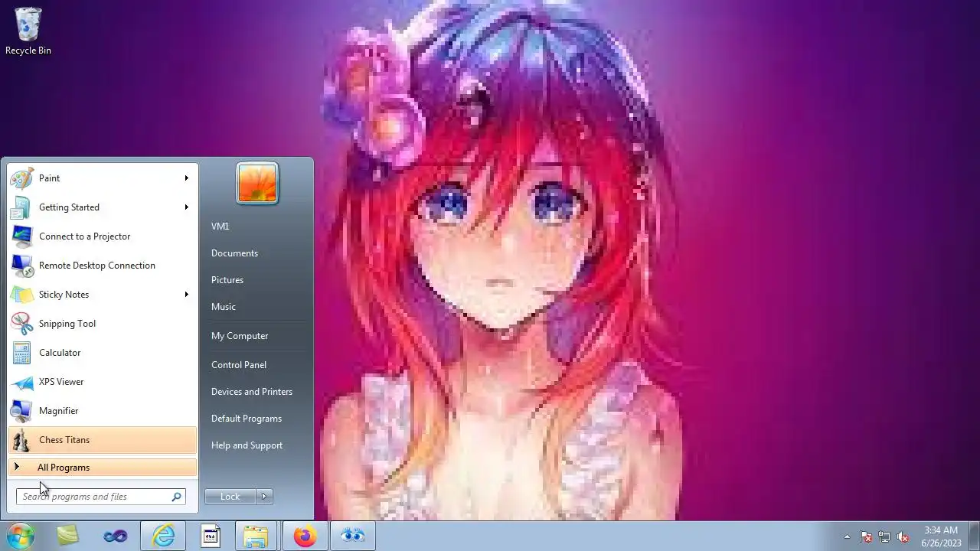980x551 pixels.
Task: Click the green notes icon on taskbar
Action: click(x=67, y=536)
